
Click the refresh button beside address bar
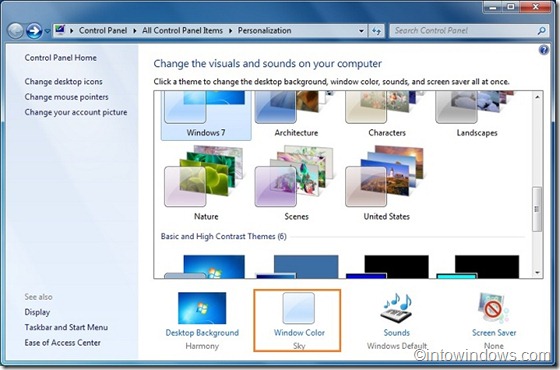(x=376, y=31)
